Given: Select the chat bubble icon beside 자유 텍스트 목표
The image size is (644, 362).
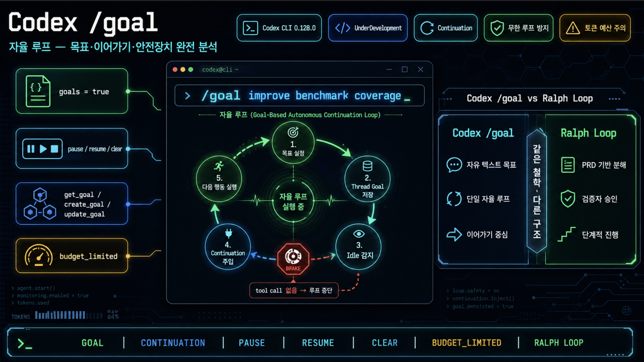Looking at the screenshot, I should [454, 165].
